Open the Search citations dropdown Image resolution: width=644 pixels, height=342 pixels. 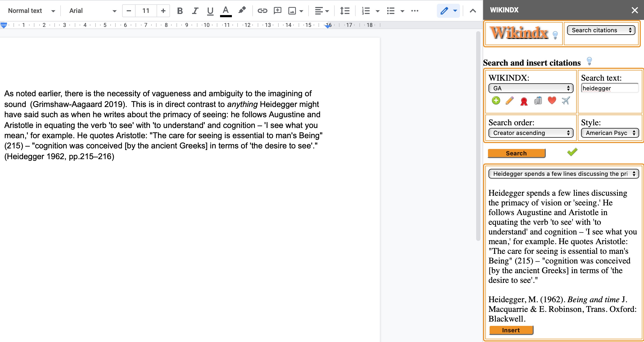(601, 30)
